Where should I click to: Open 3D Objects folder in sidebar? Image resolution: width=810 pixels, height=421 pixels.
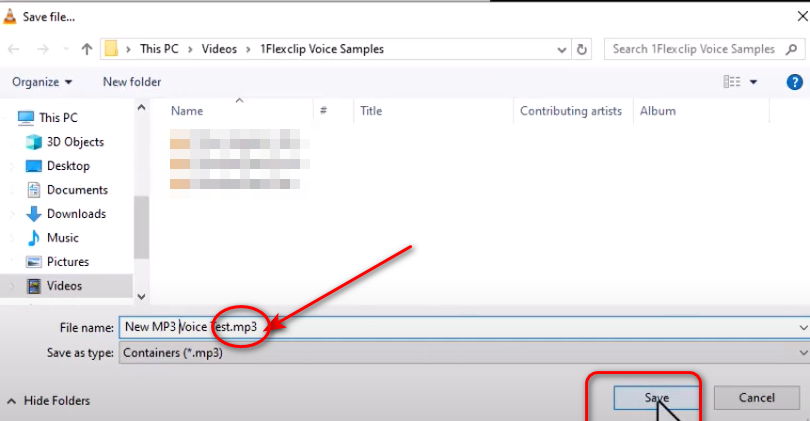[75, 142]
